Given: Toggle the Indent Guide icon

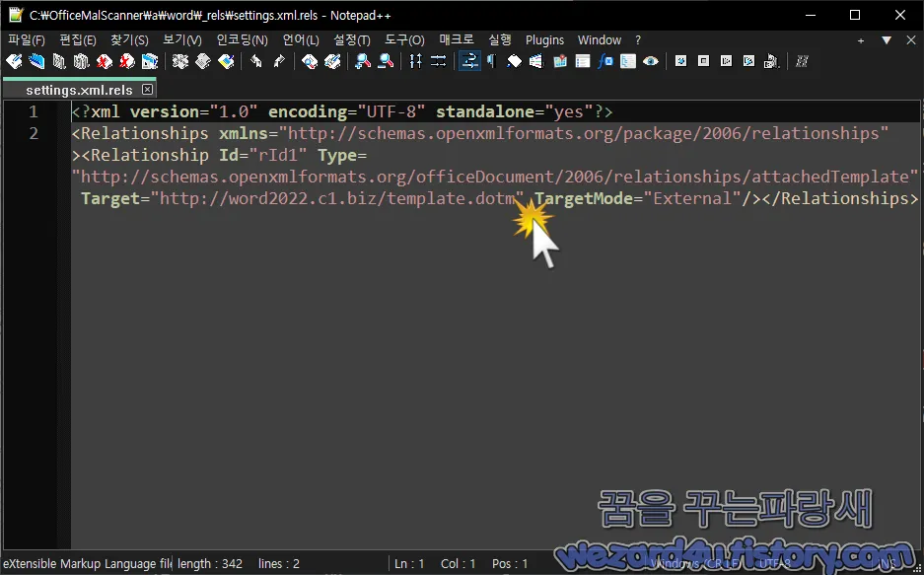Looking at the screenshot, I should [x=514, y=61].
